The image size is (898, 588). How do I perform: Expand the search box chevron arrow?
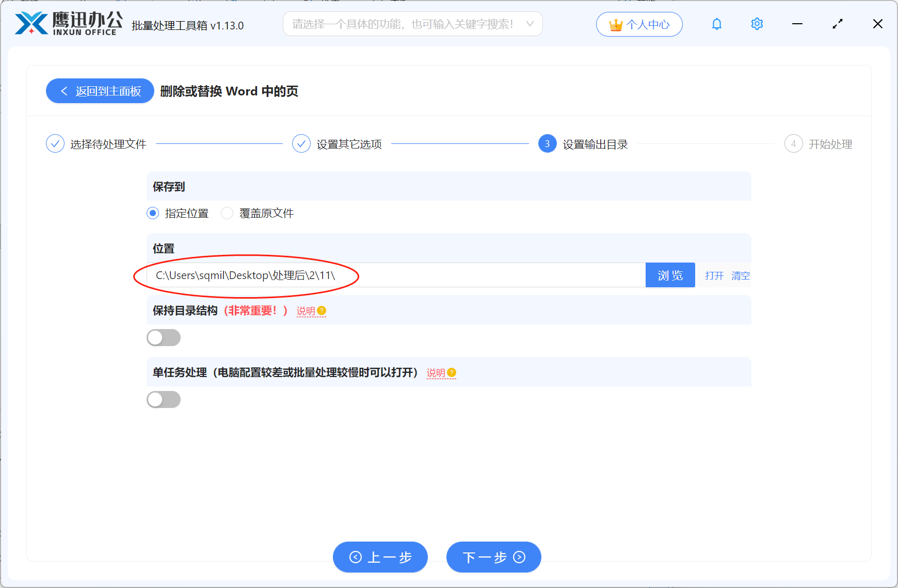point(530,24)
